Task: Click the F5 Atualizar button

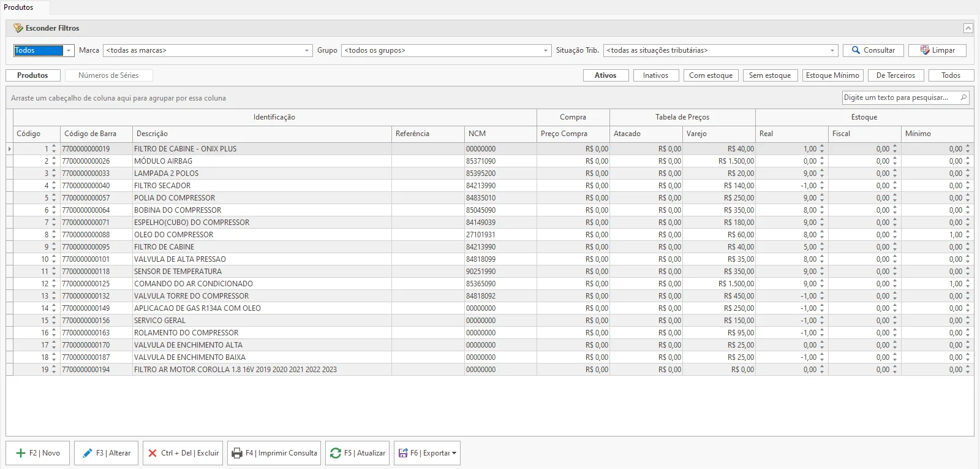Action: 358,453
